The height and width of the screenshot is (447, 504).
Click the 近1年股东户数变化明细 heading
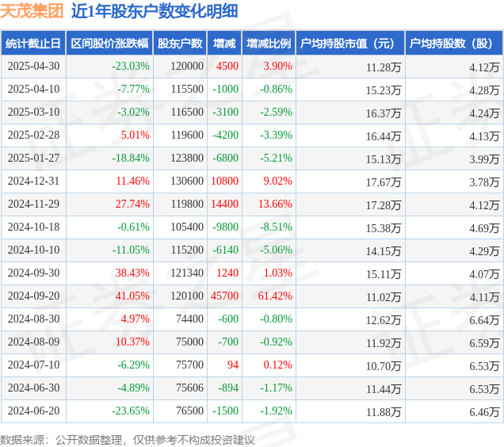[x=155, y=11]
